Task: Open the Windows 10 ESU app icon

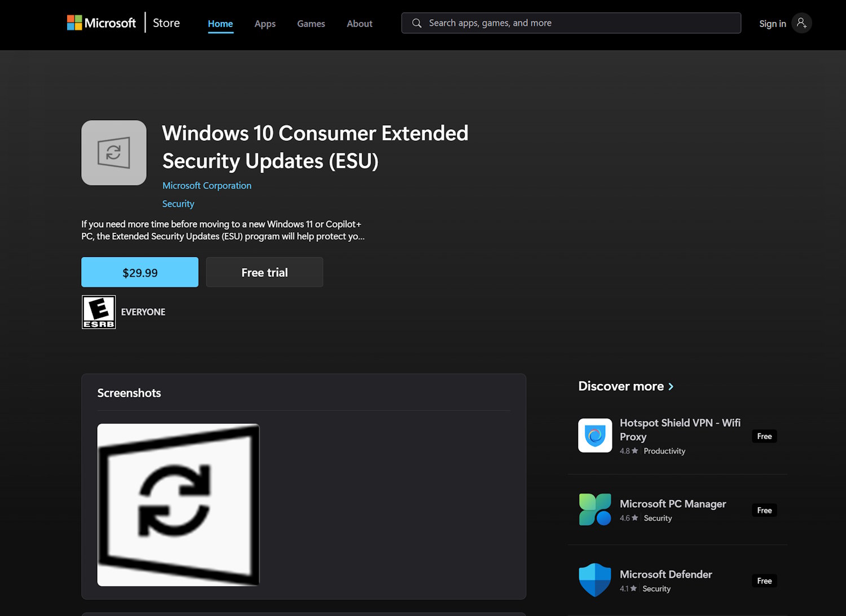Action: tap(113, 152)
